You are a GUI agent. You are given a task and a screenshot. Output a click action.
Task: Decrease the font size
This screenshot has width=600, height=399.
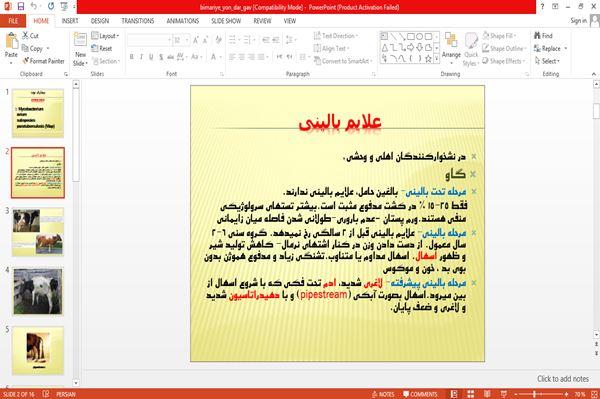point(205,40)
